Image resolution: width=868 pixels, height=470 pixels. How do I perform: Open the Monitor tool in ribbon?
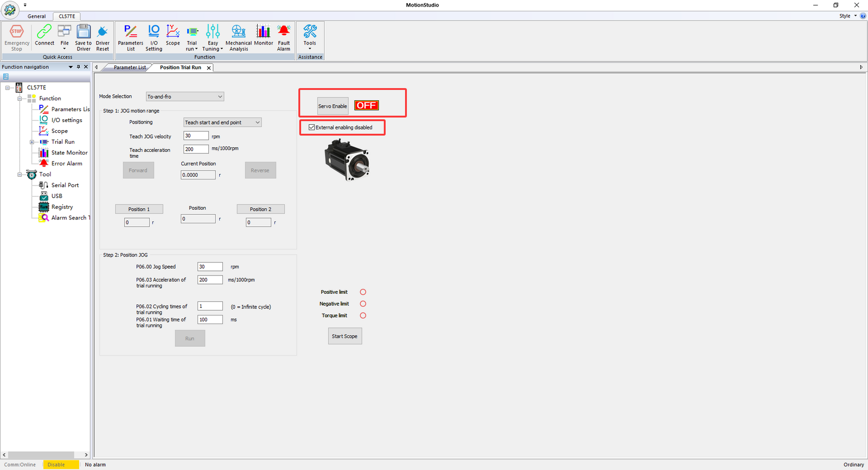264,35
